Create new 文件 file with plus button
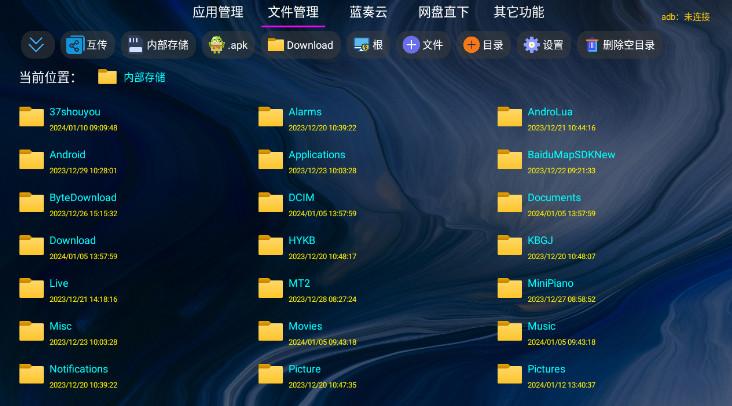This screenshot has width=732, height=406. [423, 45]
